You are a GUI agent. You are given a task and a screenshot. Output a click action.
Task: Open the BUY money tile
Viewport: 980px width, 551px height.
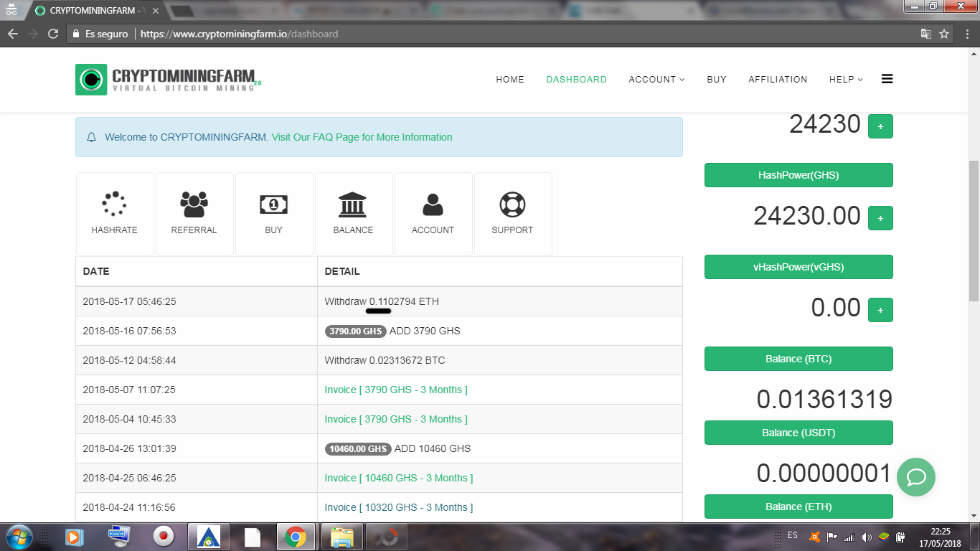click(x=274, y=214)
